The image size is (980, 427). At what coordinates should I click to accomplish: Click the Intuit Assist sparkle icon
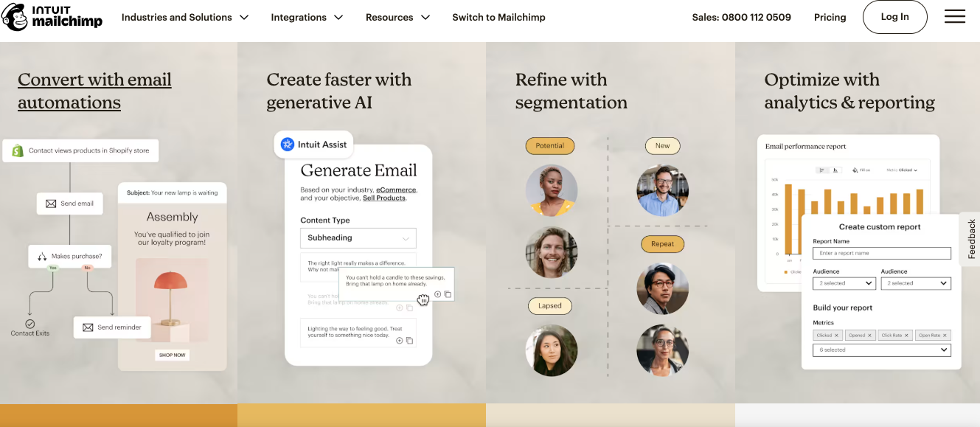click(286, 145)
